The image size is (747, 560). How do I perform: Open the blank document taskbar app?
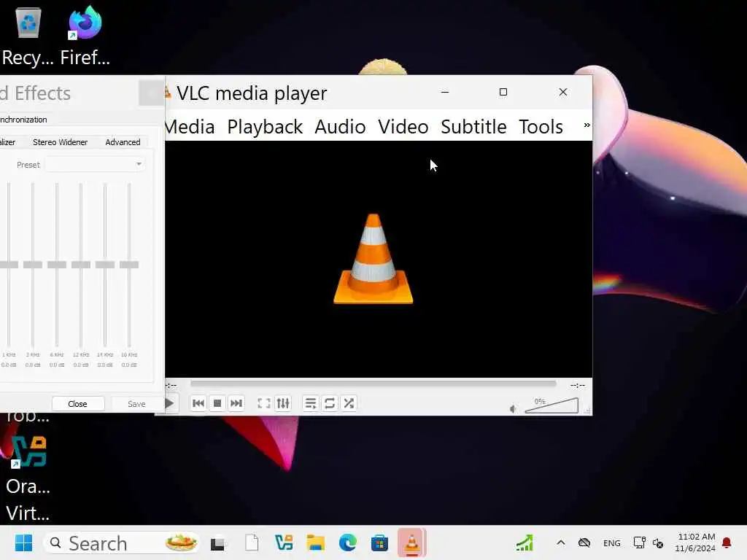[x=252, y=542]
